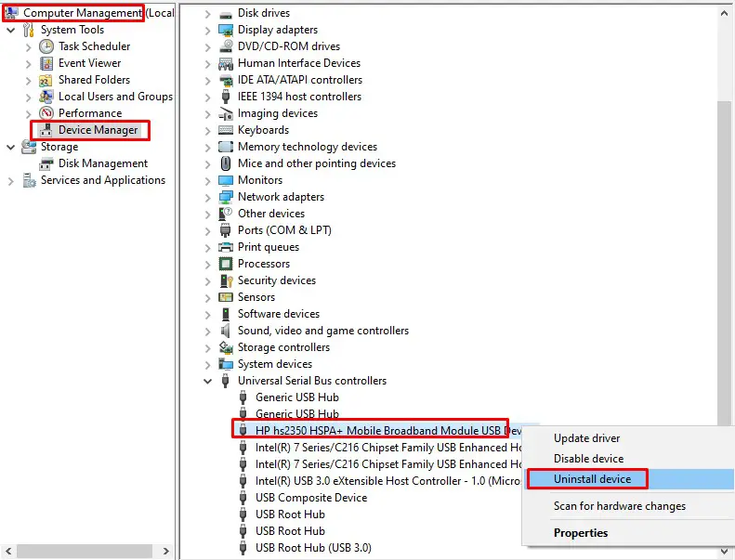The image size is (735, 560).
Task: Click the Other devices question-mark icon
Action: pyautogui.click(x=226, y=214)
